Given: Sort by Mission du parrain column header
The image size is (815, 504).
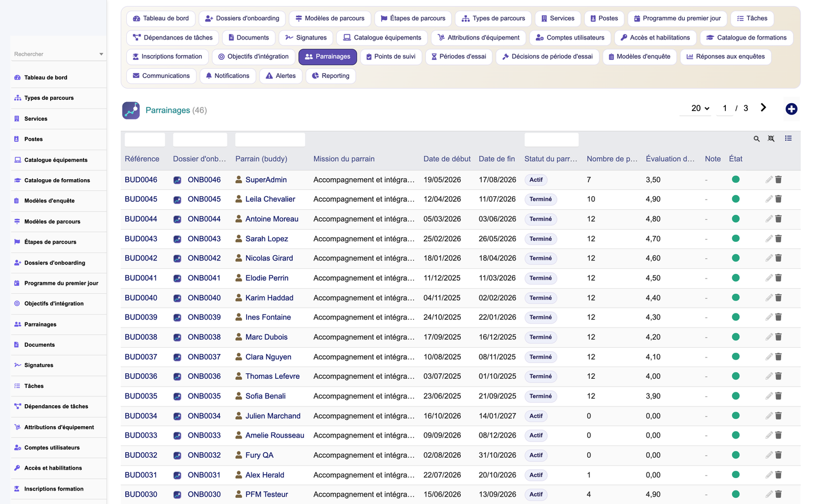Looking at the screenshot, I should (x=344, y=159).
